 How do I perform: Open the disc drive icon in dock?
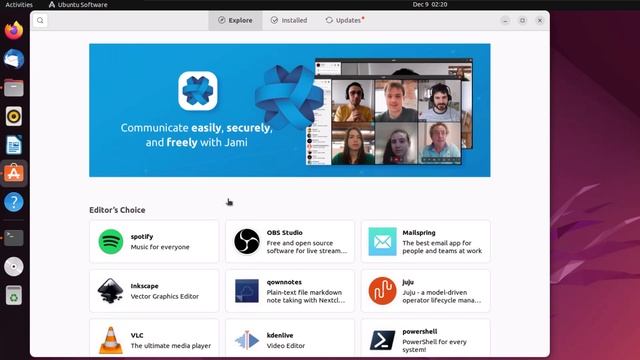14,267
